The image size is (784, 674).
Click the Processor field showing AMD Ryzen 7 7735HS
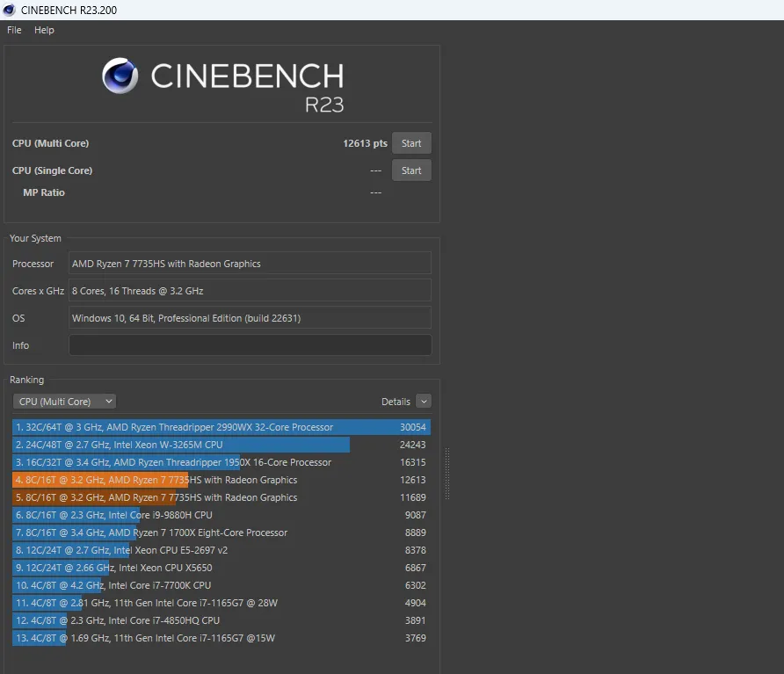(250, 264)
